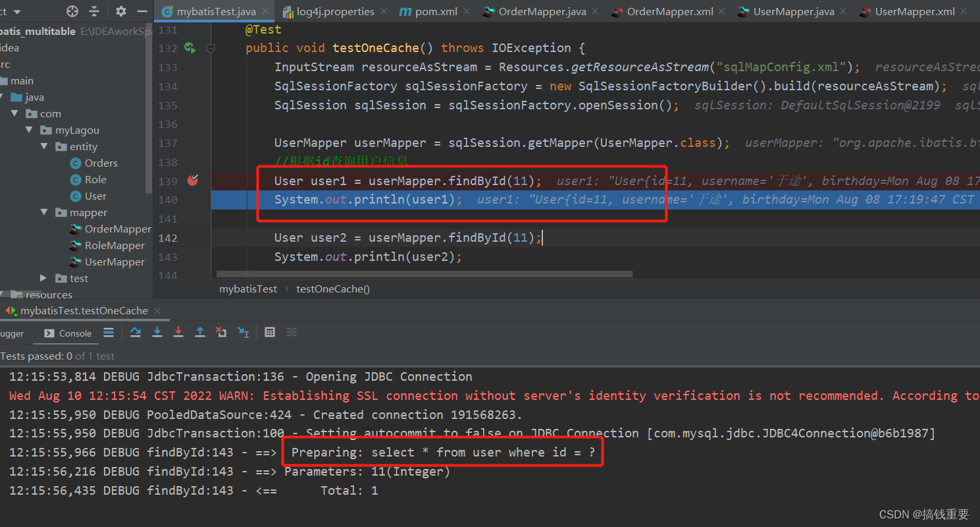The image size is (980, 527).
Task: Select RoleMapper in project tree
Action: coord(107,246)
